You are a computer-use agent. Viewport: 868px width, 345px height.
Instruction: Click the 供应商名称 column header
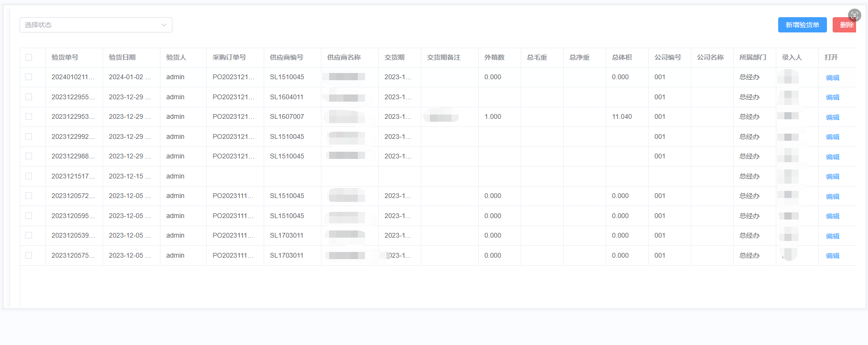344,57
